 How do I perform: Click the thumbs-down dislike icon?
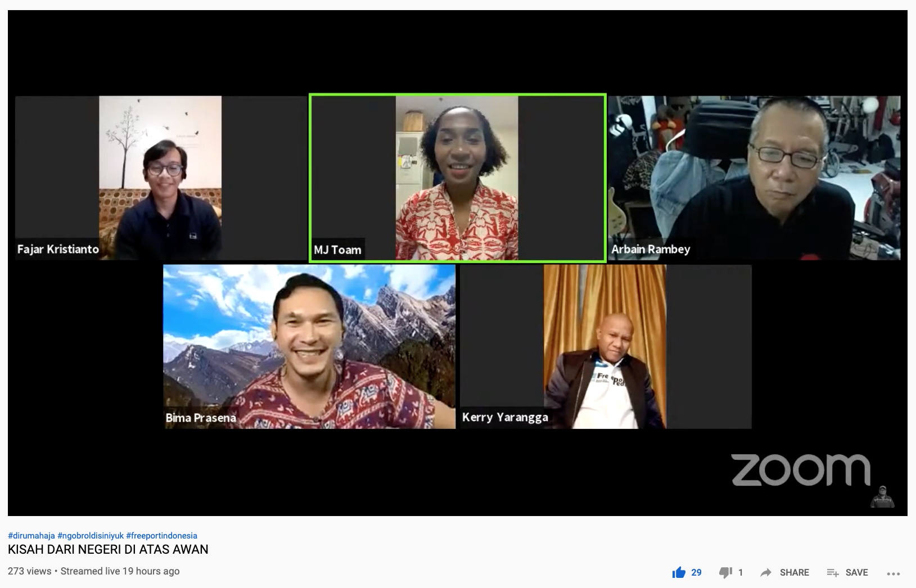(x=725, y=572)
